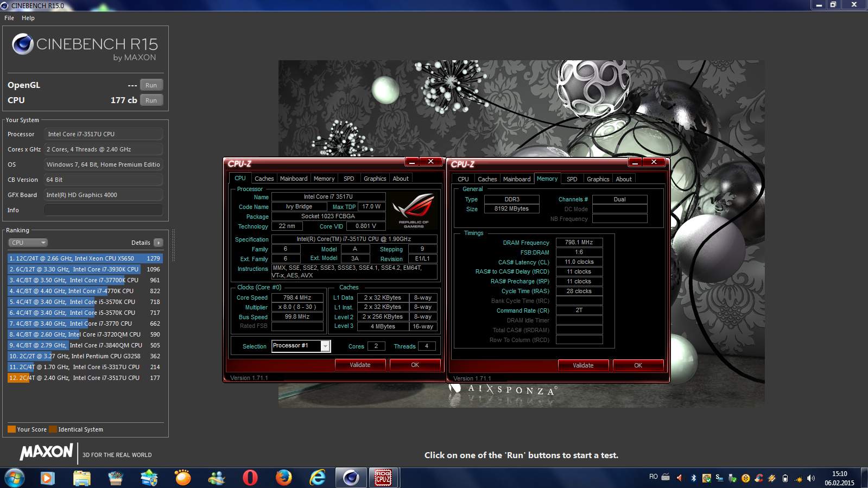Check battery status tray icon
The image size is (868, 488).
[x=785, y=478]
